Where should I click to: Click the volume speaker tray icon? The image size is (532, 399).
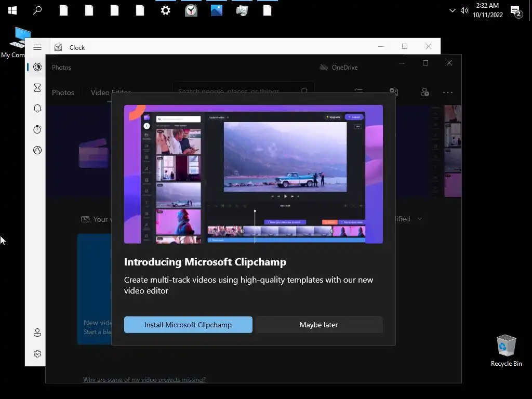[464, 10]
